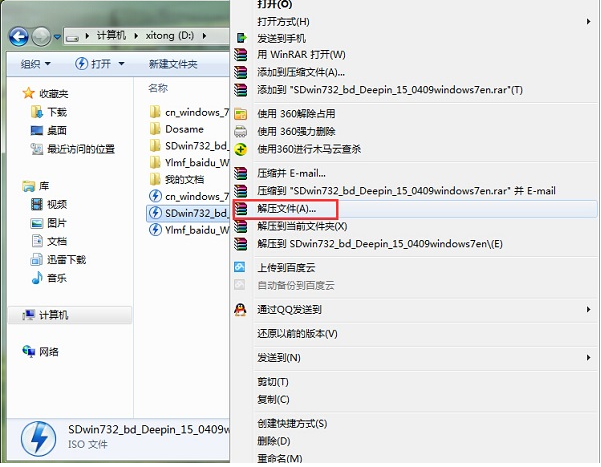Open 视频 library
Viewport: 601px width, 467px height.
coord(49,204)
